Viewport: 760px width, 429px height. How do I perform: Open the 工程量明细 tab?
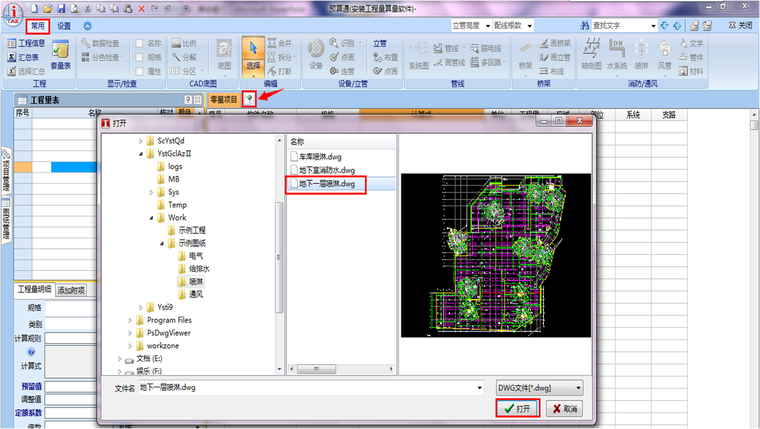pyautogui.click(x=34, y=289)
